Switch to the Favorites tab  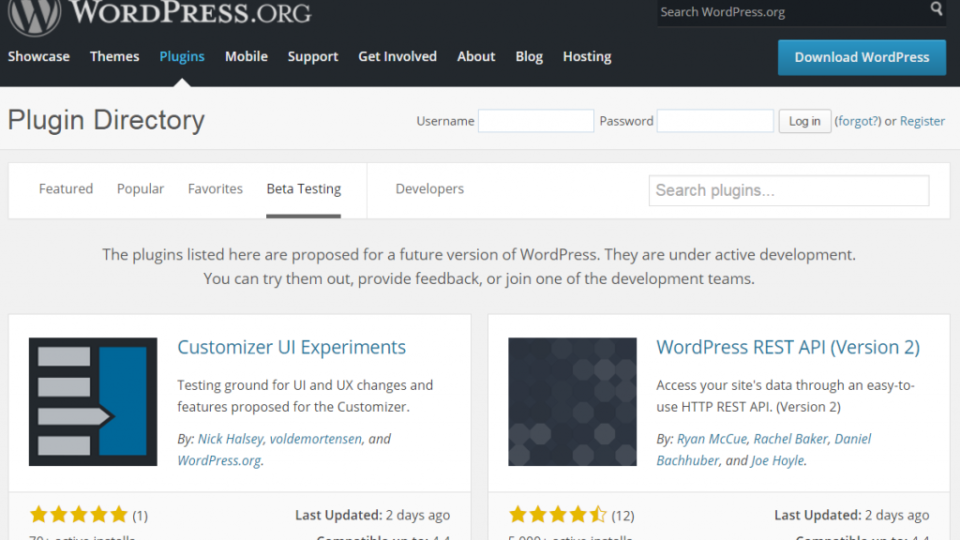pyautogui.click(x=215, y=189)
